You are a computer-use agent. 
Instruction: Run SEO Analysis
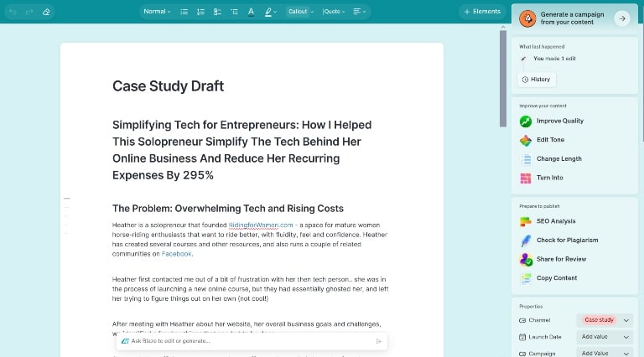tap(556, 221)
